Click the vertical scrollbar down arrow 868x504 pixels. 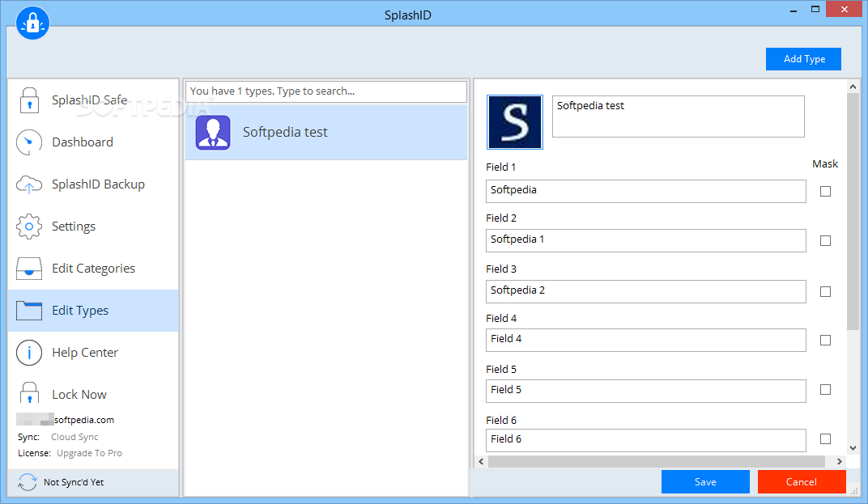(x=853, y=448)
